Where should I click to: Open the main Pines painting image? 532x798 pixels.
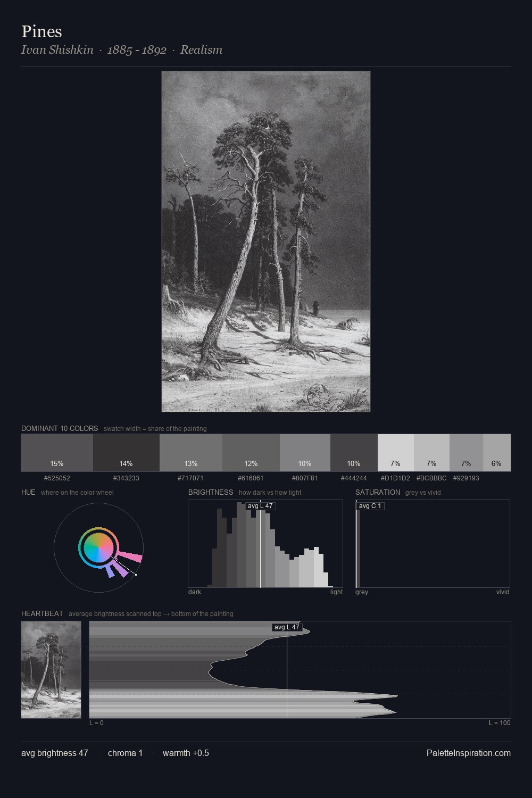pyautogui.click(x=266, y=242)
